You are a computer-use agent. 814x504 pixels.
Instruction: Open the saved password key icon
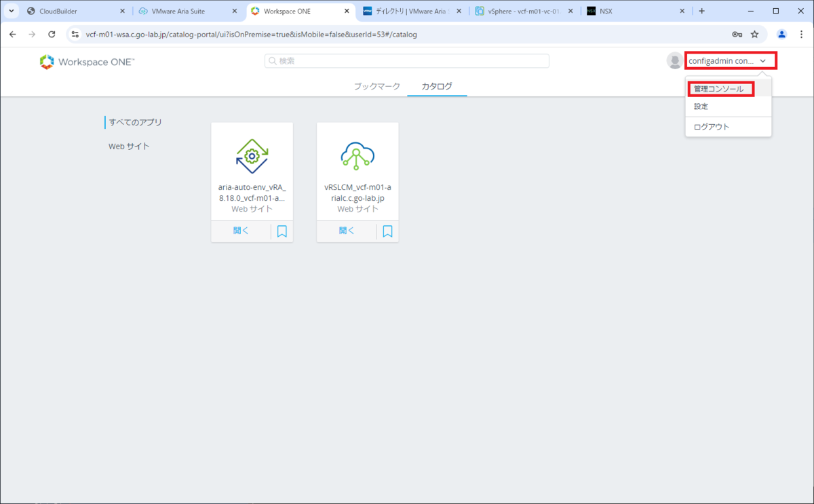(737, 34)
